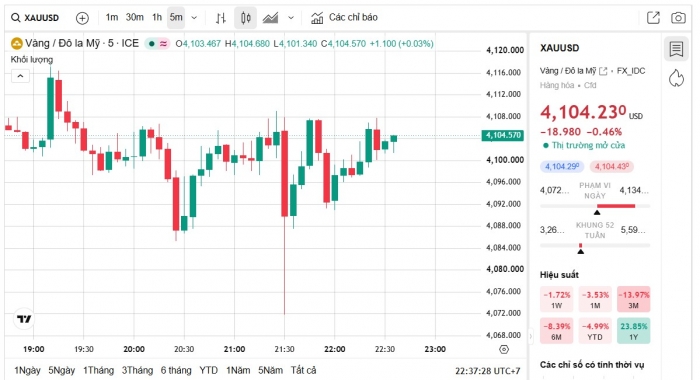
Task: Click the 22:37:28 UTC+7 timezone button
Action: [x=488, y=371]
